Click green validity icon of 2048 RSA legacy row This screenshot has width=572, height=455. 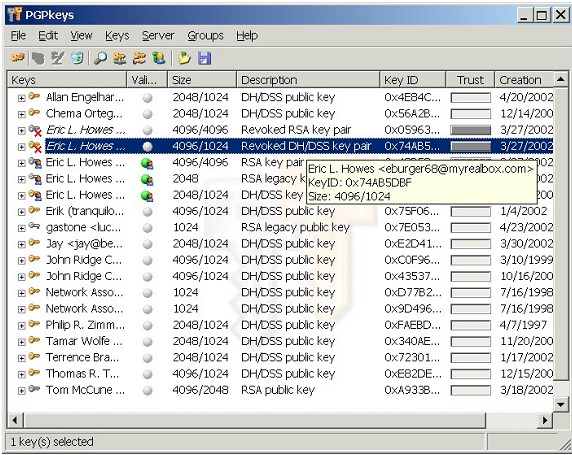(x=147, y=180)
